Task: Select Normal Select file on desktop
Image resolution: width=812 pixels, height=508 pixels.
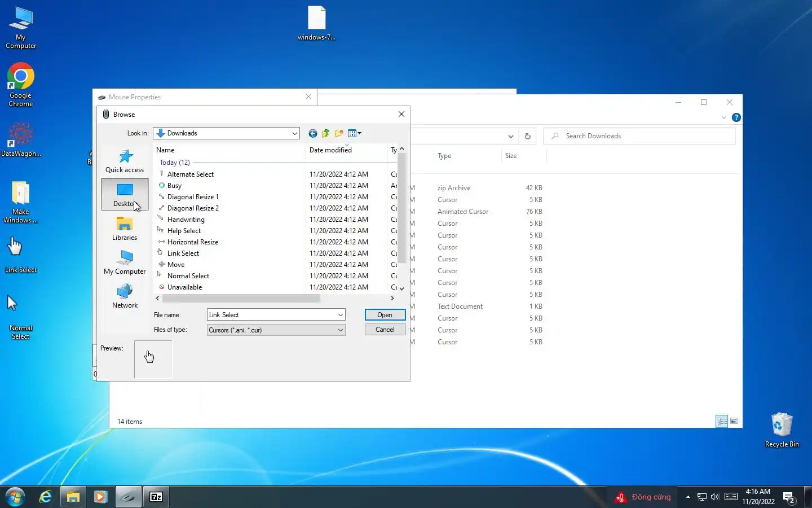Action: [x=21, y=317]
